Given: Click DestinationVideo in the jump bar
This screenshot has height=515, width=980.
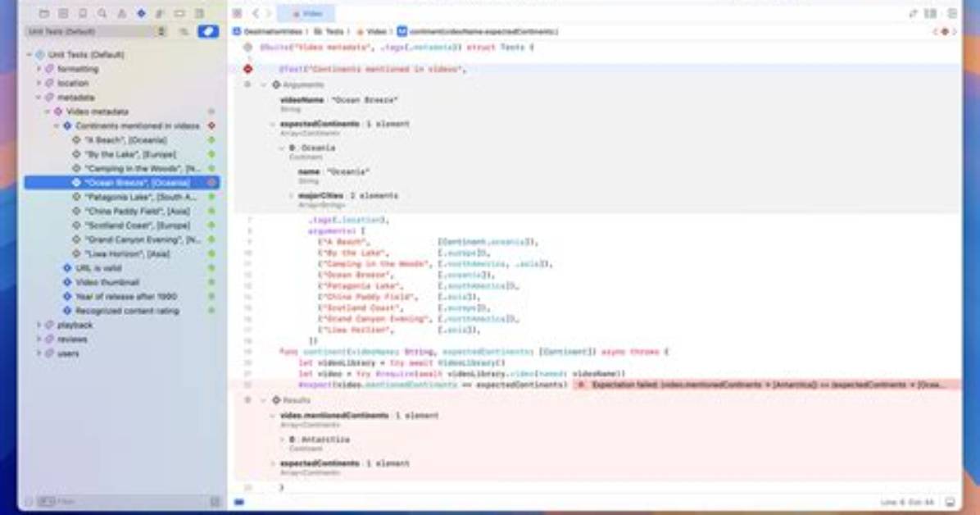Looking at the screenshot, I should [x=267, y=31].
